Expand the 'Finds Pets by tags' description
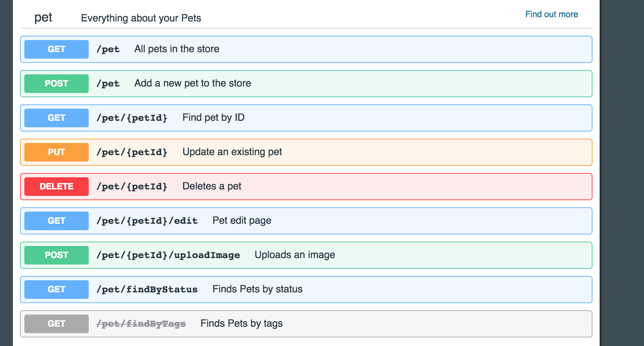The image size is (644, 346). click(x=241, y=323)
